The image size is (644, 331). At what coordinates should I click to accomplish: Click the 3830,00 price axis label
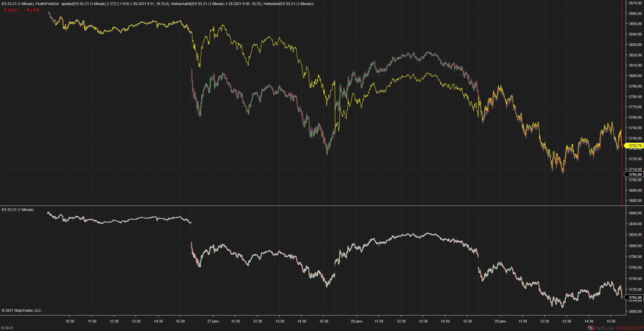[635, 45]
